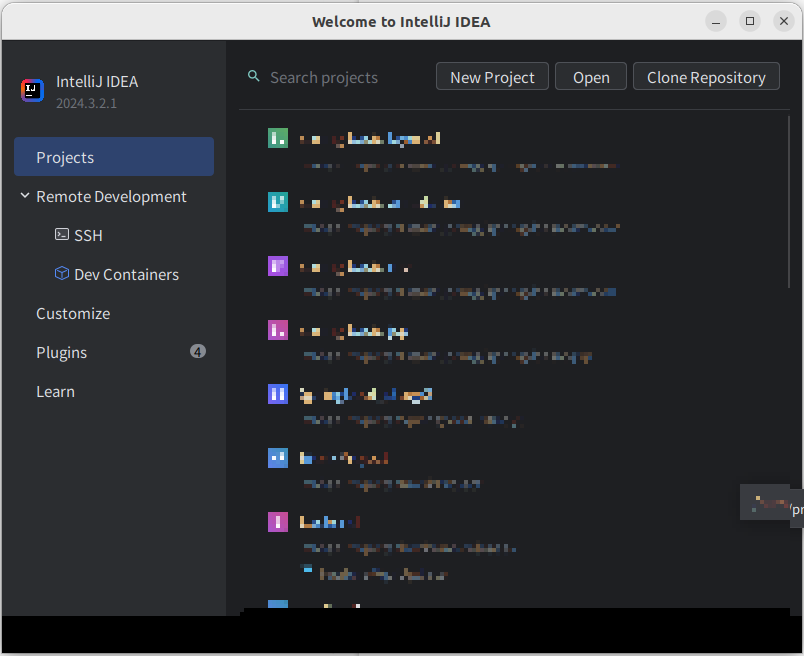Screen dimensions: 804x656
Task: Collapse the Remote Development section
Action: [25, 195]
